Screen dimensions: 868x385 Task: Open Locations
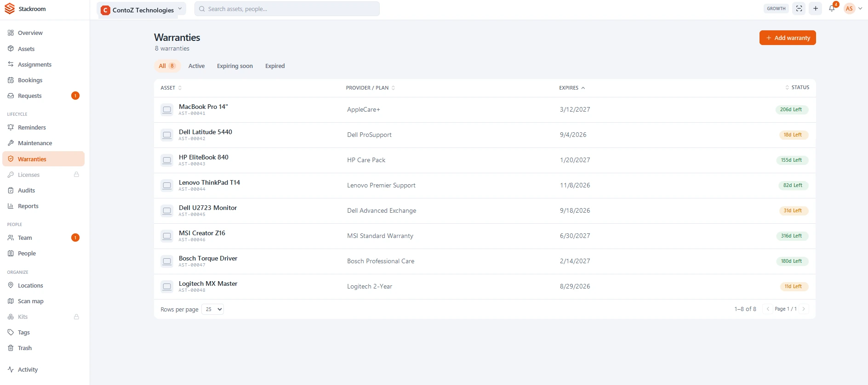(44, 285)
